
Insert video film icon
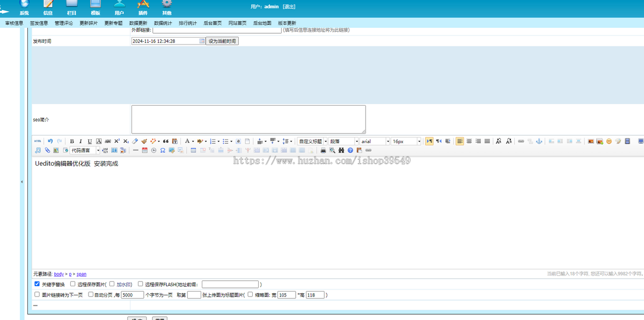click(627, 141)
